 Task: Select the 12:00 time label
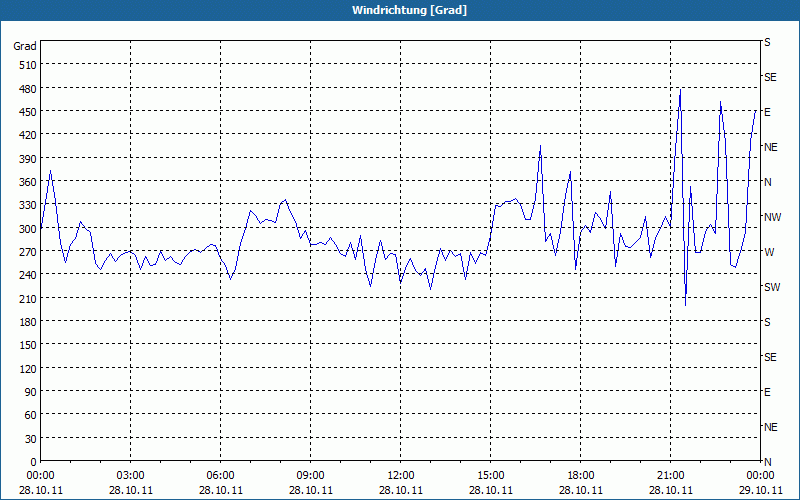click(x=401, y=476)
